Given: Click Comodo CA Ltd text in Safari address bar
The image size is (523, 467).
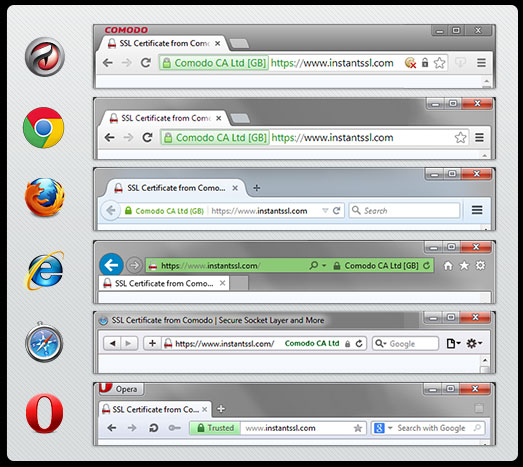Looking at the screenshot, I should pos(312,343).
